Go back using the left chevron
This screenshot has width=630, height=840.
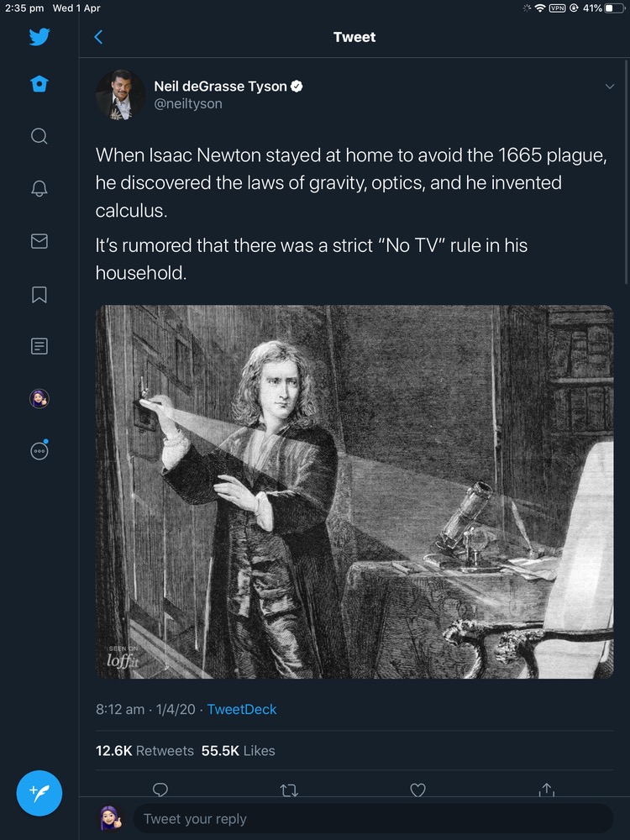click(98, 37)
